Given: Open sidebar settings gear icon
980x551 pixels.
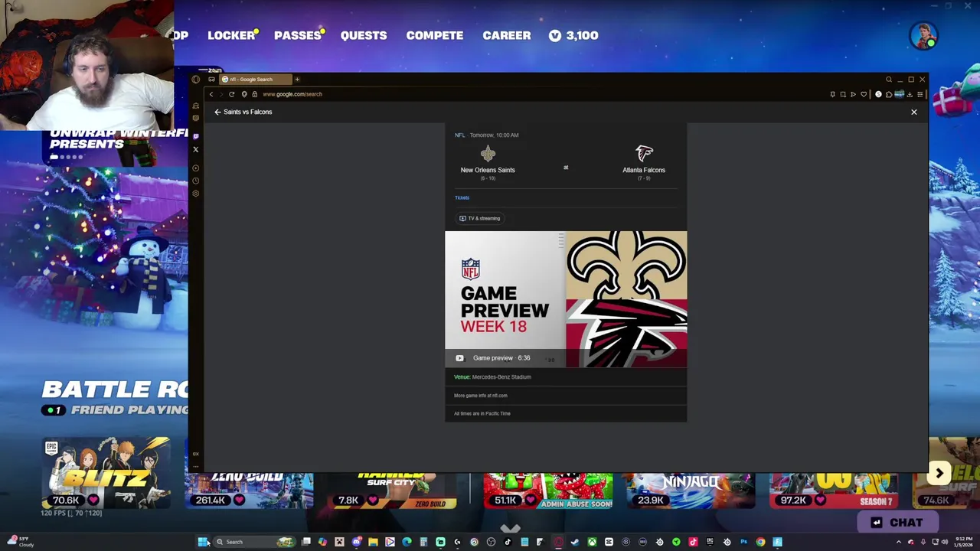Looking at the screenshot, I should click(195, 193).
